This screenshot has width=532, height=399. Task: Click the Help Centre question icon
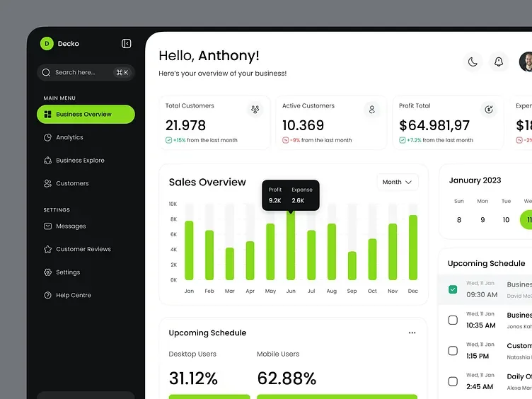tap(48, 295)
